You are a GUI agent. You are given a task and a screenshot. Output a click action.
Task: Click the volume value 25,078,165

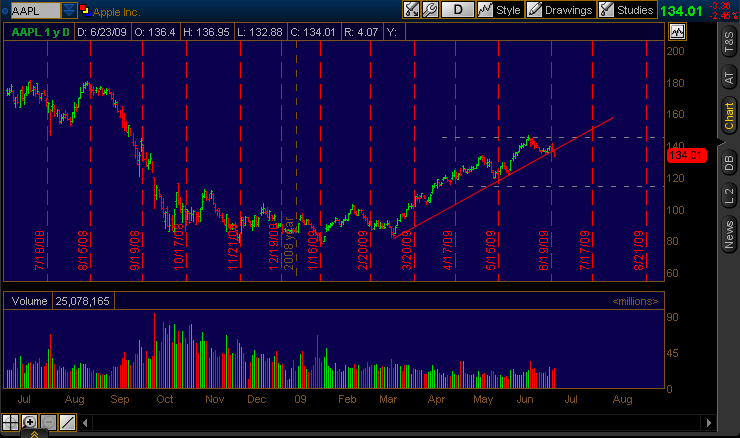click(83, 301)
